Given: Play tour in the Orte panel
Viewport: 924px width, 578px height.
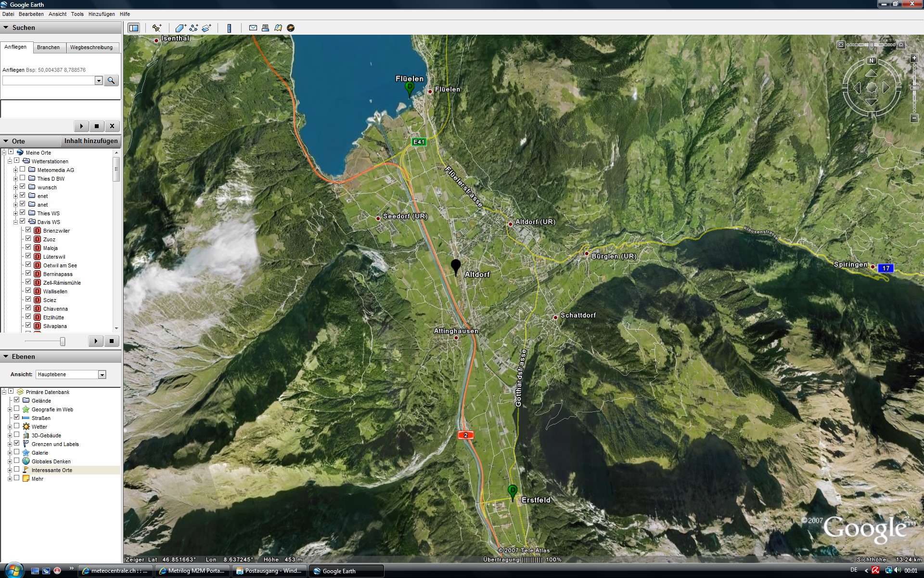Looking at the screenshot, I should click(x=96, y=341).
